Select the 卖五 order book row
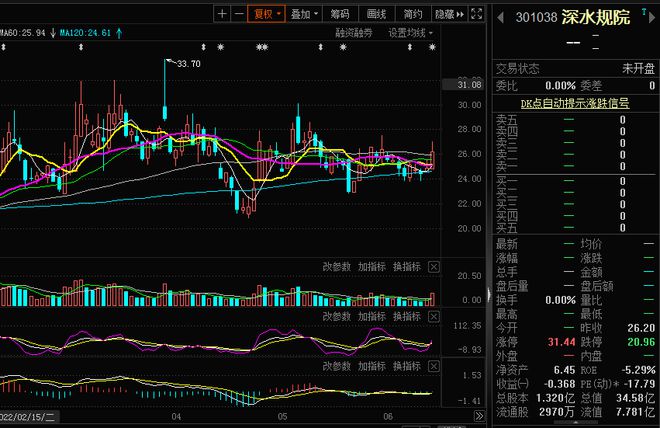The width and height of the screenshot is (660, 428). [x=574, y=120]
